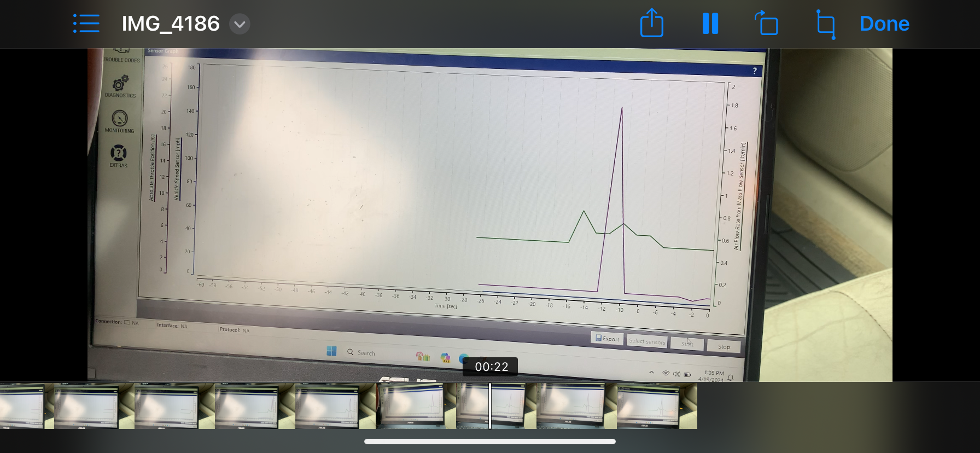The image size is (980, 453).
Task: Select the white playhead marker on the filmstrip
Action: click(x=490, y=405)
